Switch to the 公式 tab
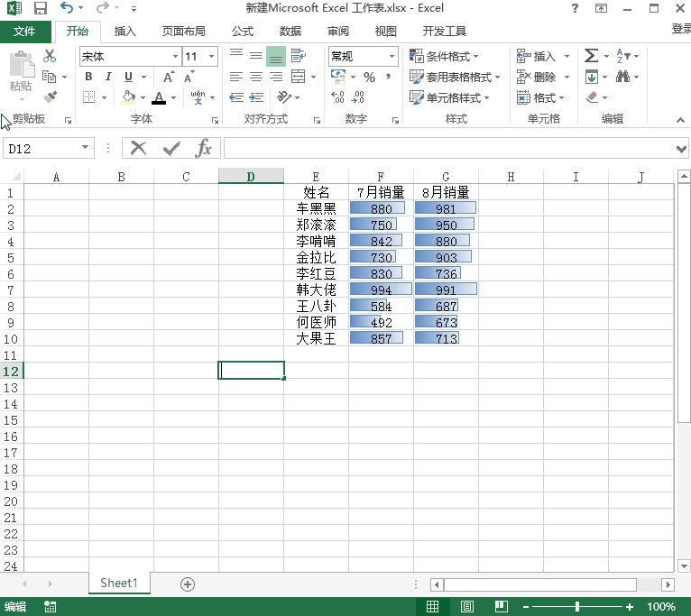This screenshot has width=691, height=616. [x=243, y=32]
